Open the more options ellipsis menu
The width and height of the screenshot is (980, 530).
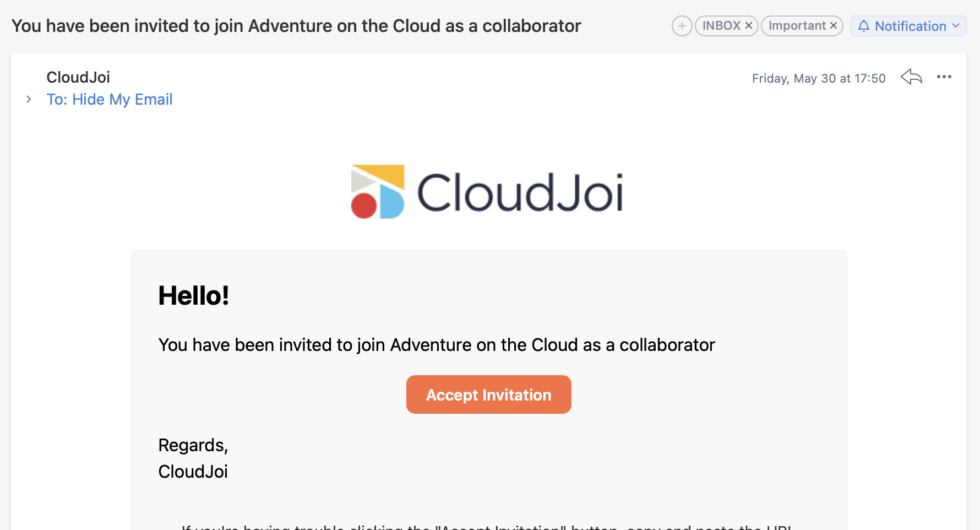point(944,77)
